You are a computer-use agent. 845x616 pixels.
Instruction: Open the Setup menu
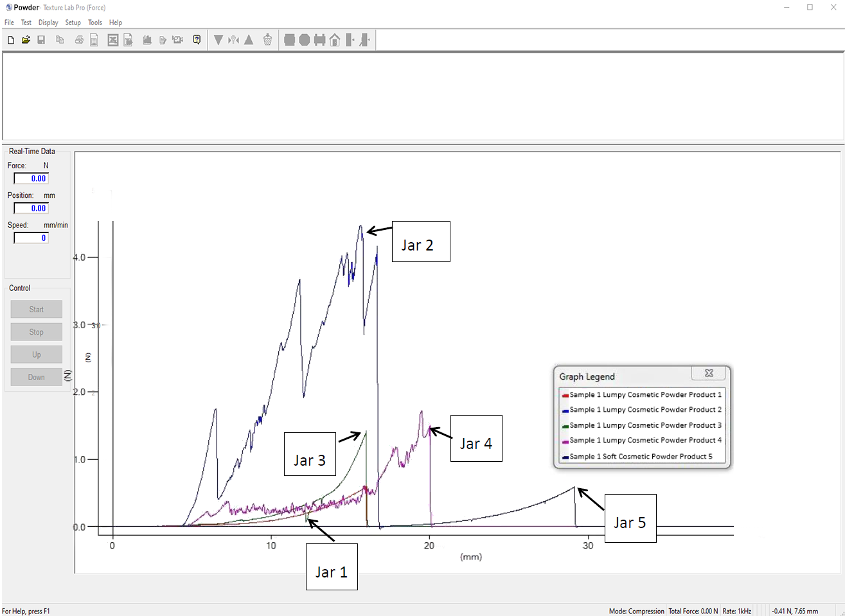tap(73, 22)
